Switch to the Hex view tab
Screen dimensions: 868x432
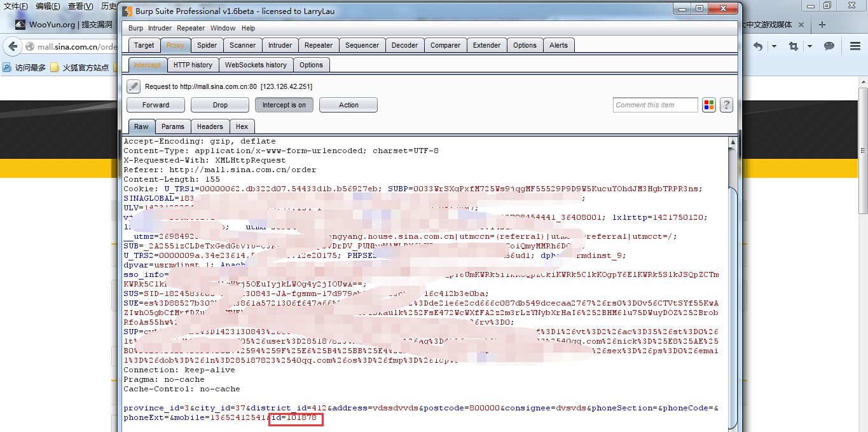click(x=242, y=126)
